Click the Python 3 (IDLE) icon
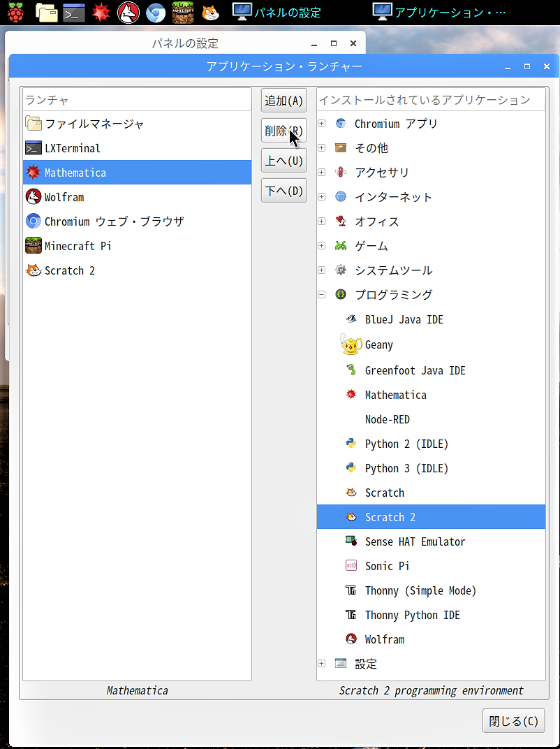 [351, 467]
